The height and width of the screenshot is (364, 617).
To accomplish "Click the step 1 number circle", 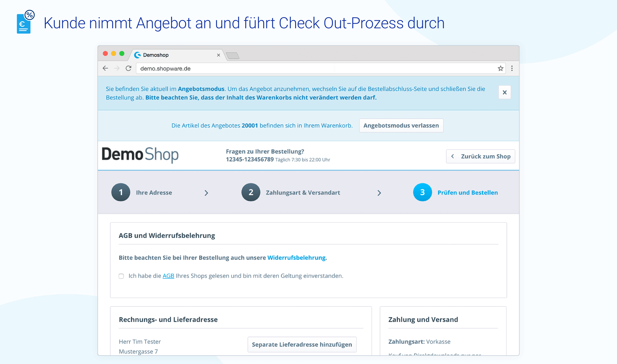I will [x=121, y=192].
